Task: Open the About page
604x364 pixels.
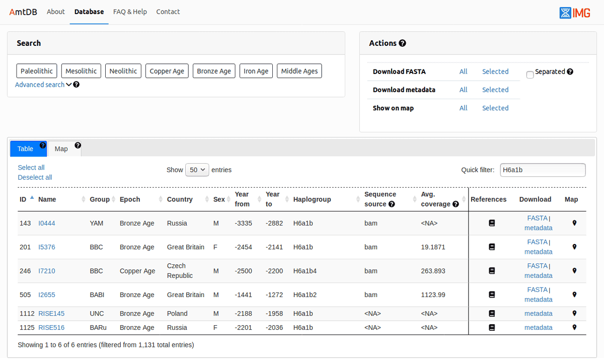Action: (55, 12)
